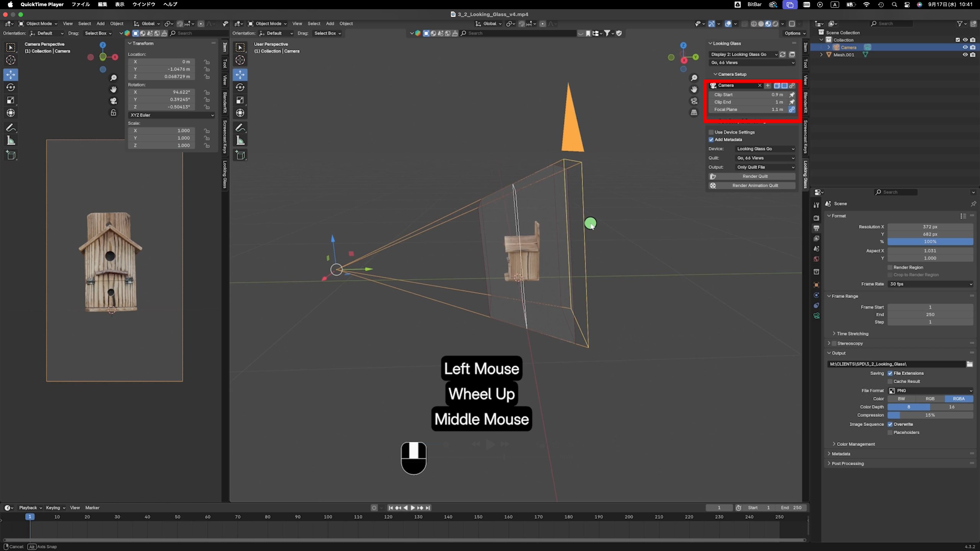
Task: Click the Render Animation Quilt button
Action: (755, 185)
